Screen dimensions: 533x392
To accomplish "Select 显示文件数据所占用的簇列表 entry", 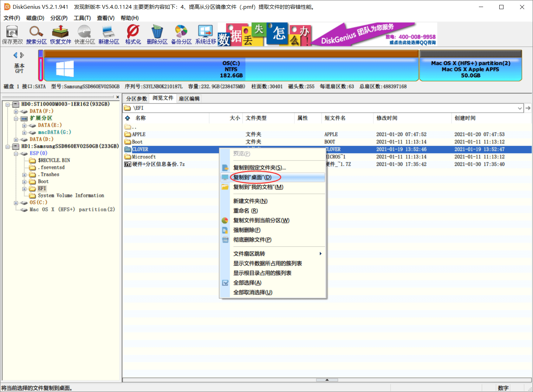I will pyautogui.click(x=273, y=263).
